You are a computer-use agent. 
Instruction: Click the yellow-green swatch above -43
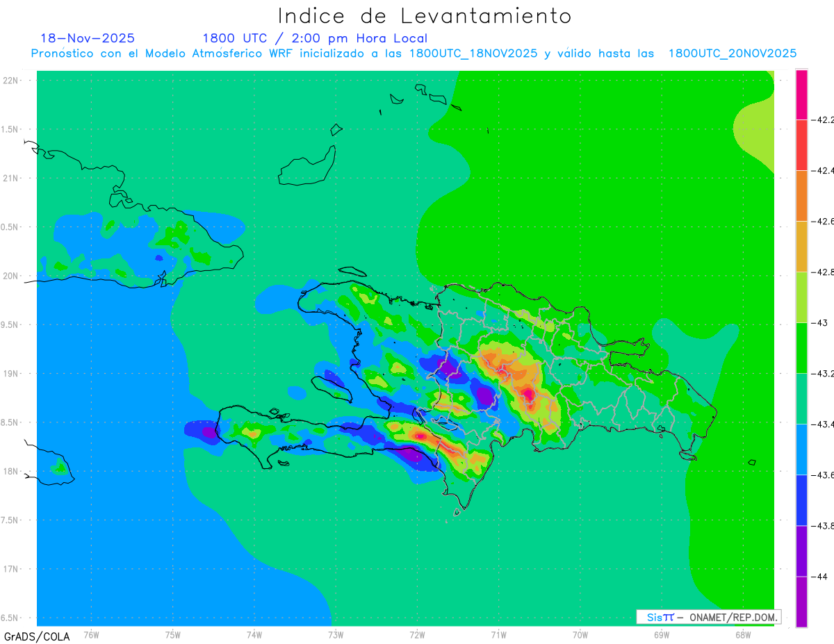click(801, 297)
